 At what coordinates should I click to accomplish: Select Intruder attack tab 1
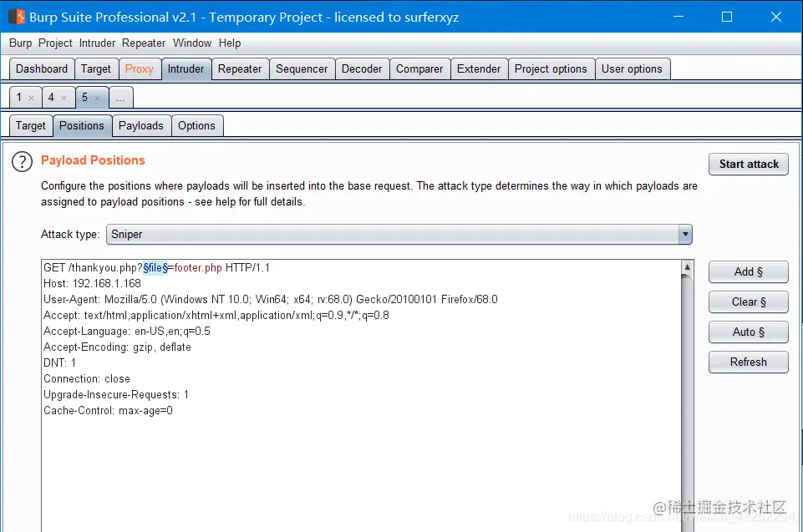(x=19, y=97)
